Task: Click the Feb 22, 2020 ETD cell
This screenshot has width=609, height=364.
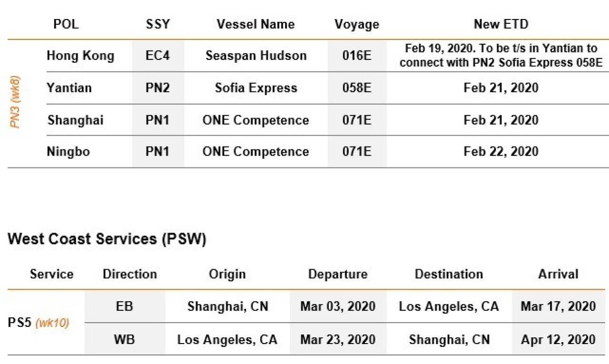Action: [x=501, y=152]
